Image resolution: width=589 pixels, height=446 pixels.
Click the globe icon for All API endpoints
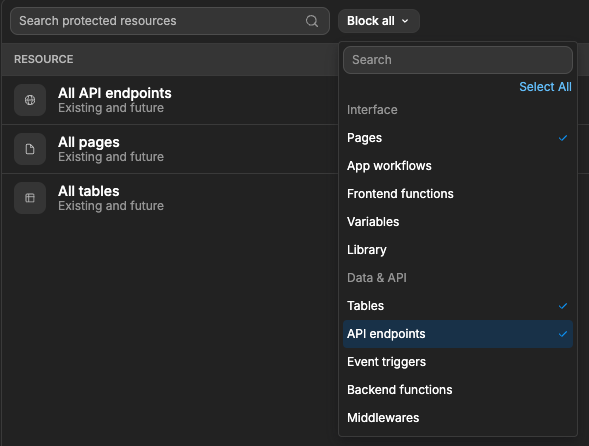pos(30,100)
